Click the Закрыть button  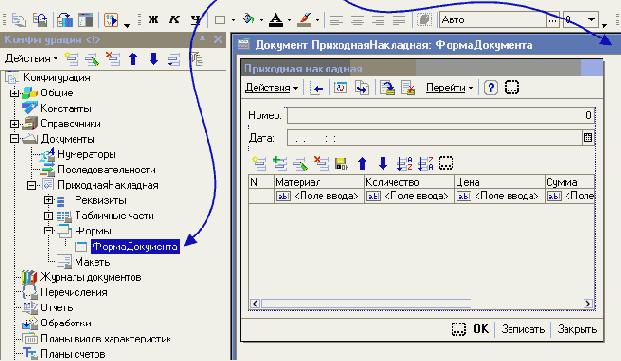pyautogui.click(x=577, y=329)
